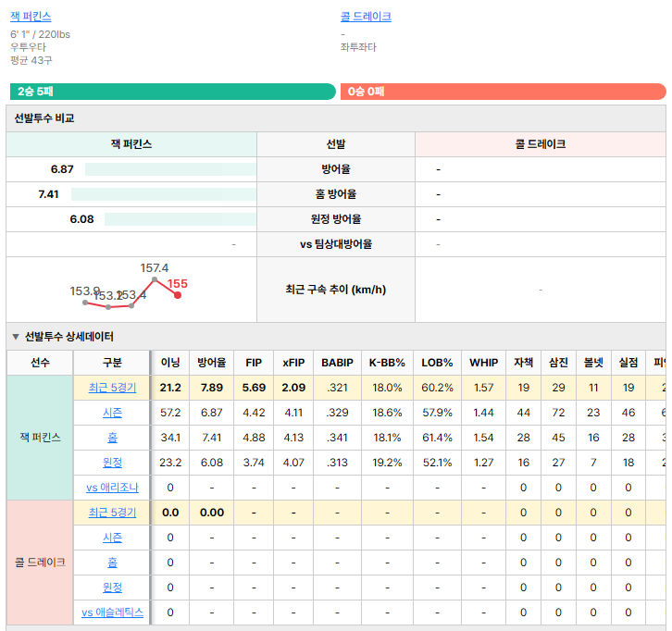
Task: Click the vs 팀상대방어율 row label
Action: (x=336, y=244)
